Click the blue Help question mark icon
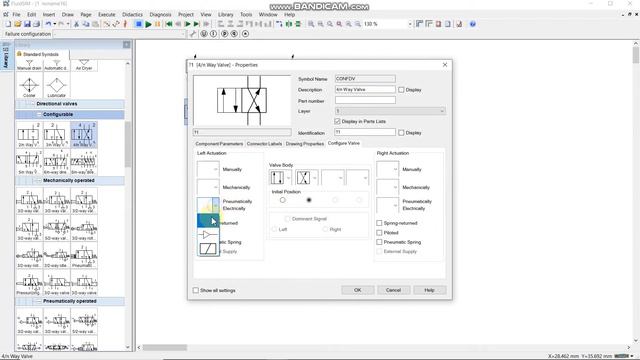Viewport: 640px width, 360px height. [x=473, y=24]
